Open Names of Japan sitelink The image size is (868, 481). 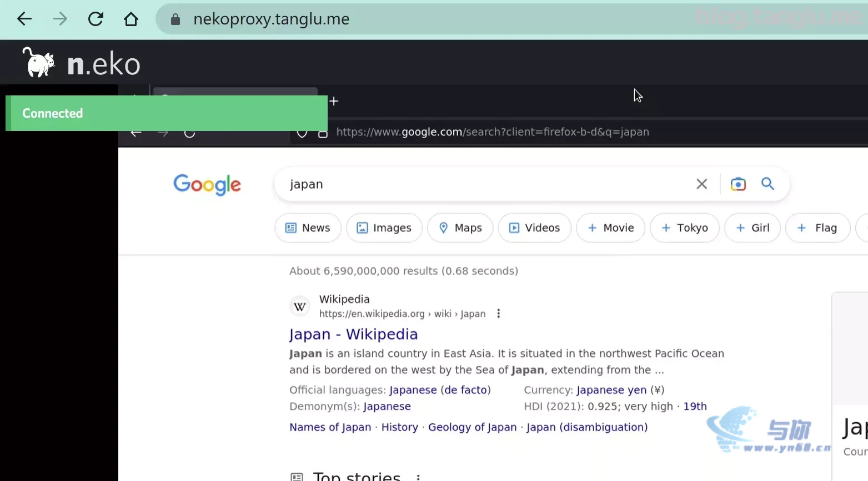click(x=330, y=427)
